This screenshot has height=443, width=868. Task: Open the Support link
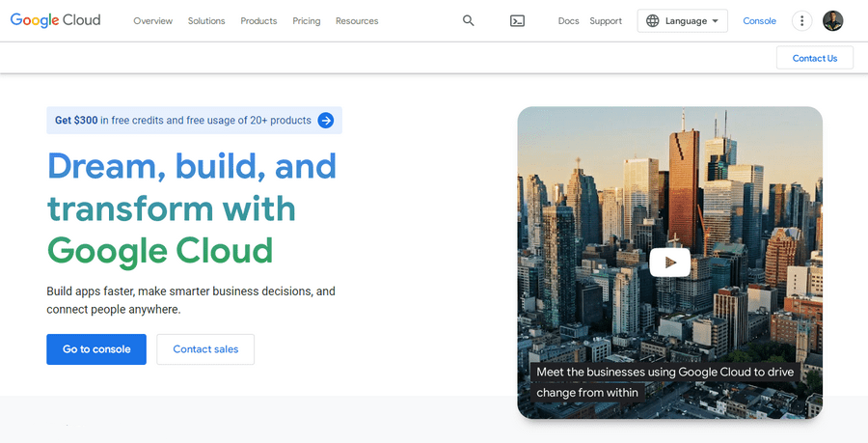pos(606,21)
